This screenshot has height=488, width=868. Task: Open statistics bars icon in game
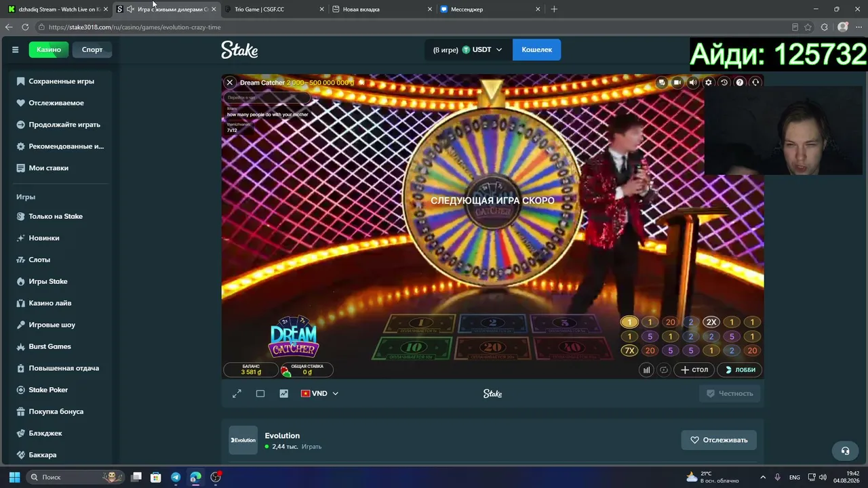[646, 369]
